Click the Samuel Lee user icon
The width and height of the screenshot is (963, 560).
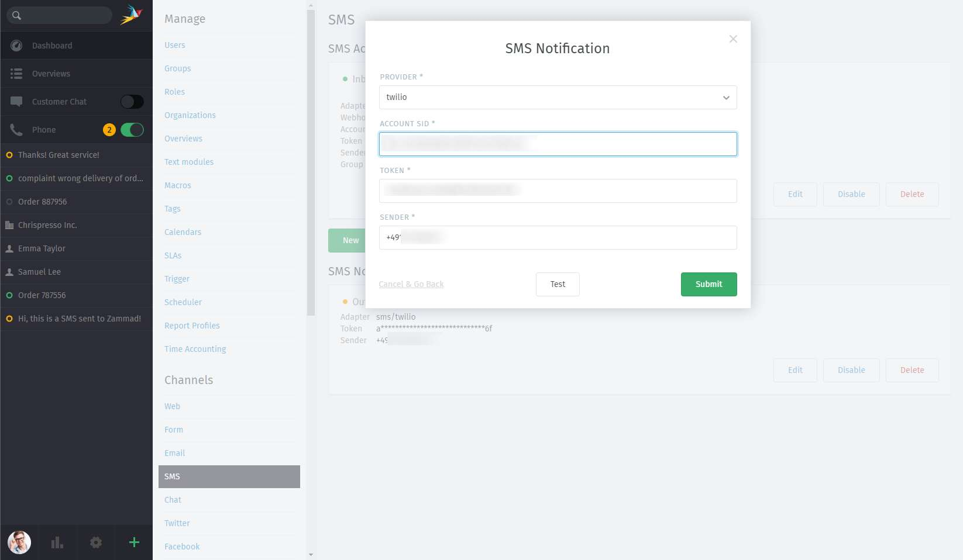coord(9,272)
